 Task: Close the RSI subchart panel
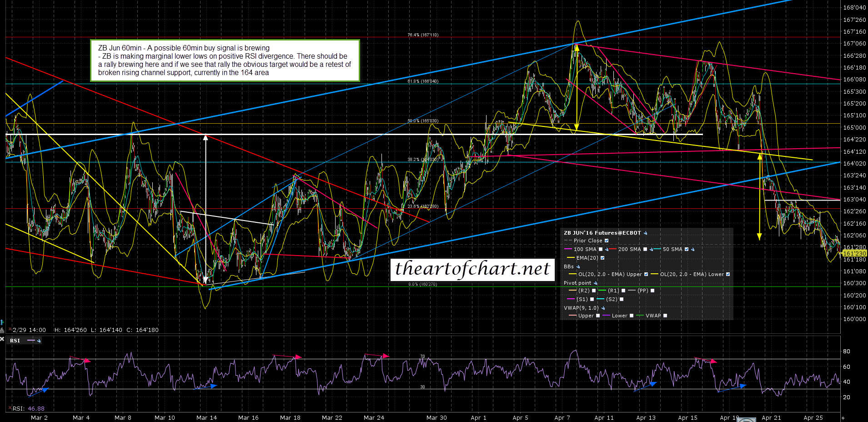(x=2, y=339)
